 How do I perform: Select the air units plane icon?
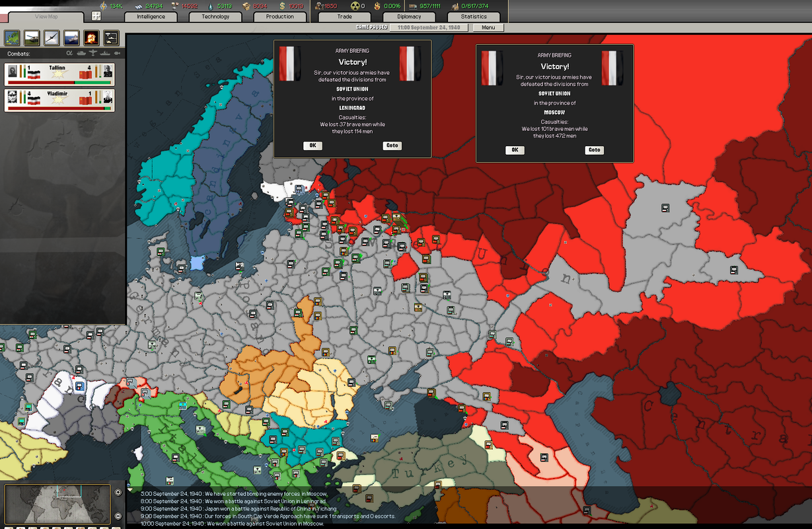[52, 38]
